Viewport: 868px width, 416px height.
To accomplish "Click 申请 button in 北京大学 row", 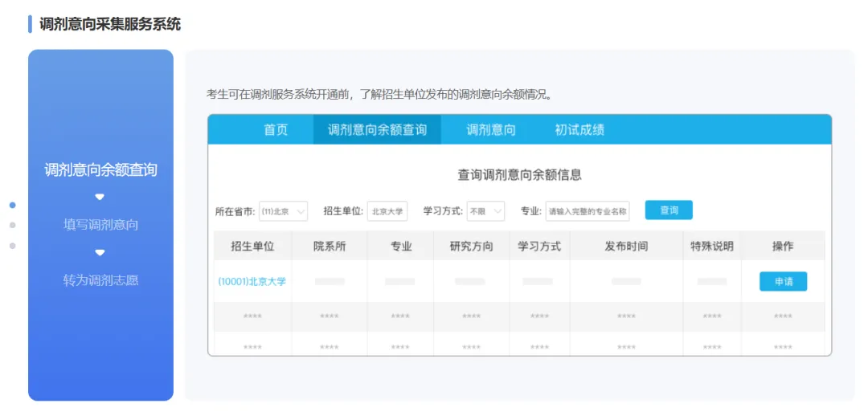I will pyautogui.click(x=784, y=282).
